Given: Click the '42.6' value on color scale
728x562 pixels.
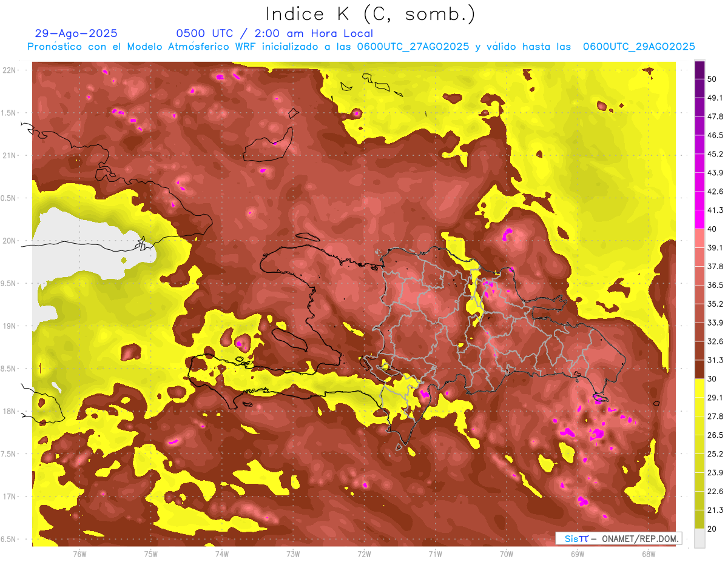Looking at the screenshot, I should pos(715,192).
